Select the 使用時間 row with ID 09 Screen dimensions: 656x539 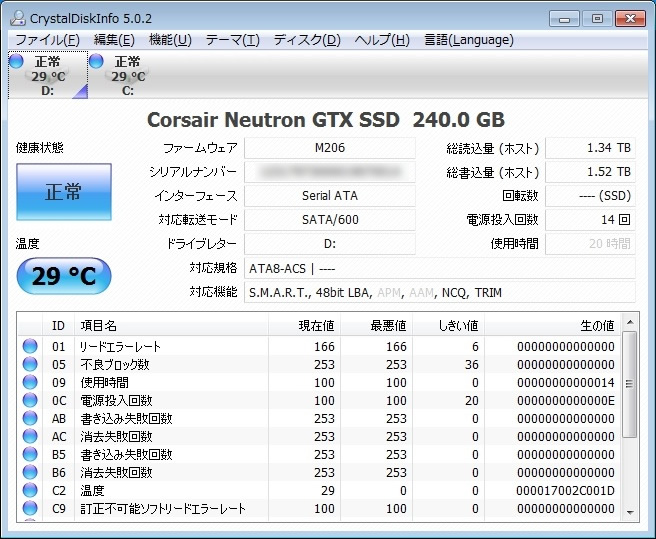319,382
